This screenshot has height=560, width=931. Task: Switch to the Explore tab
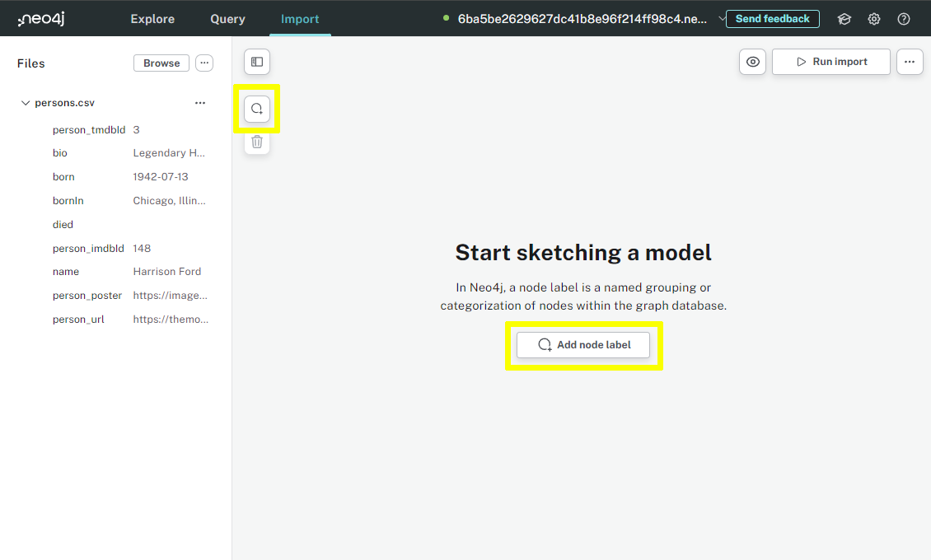tap(152, 18)
